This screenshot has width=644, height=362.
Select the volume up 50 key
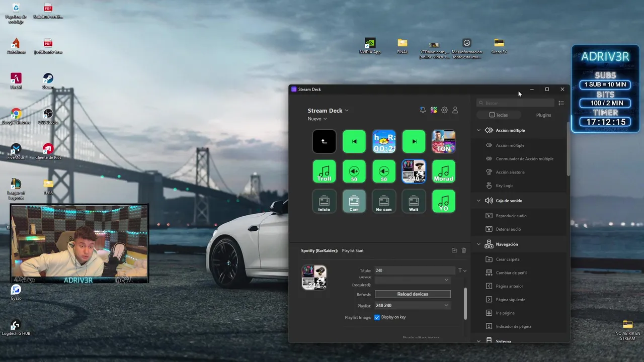[x=354, y=171]
